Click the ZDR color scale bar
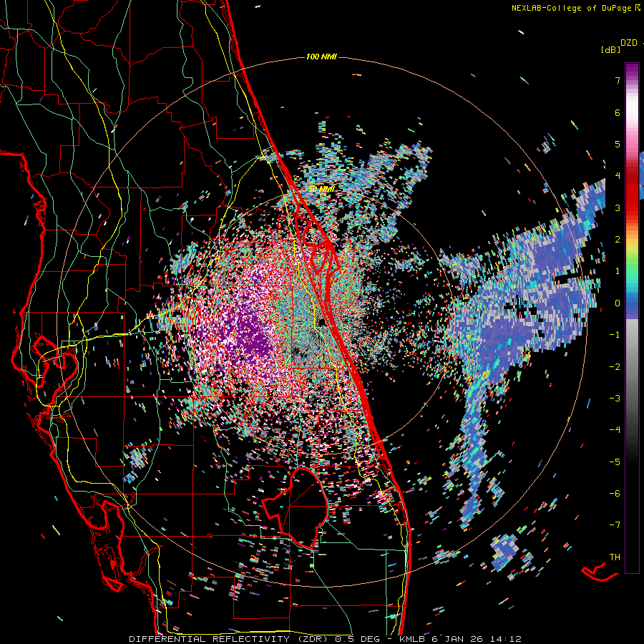 pos(632,318)
